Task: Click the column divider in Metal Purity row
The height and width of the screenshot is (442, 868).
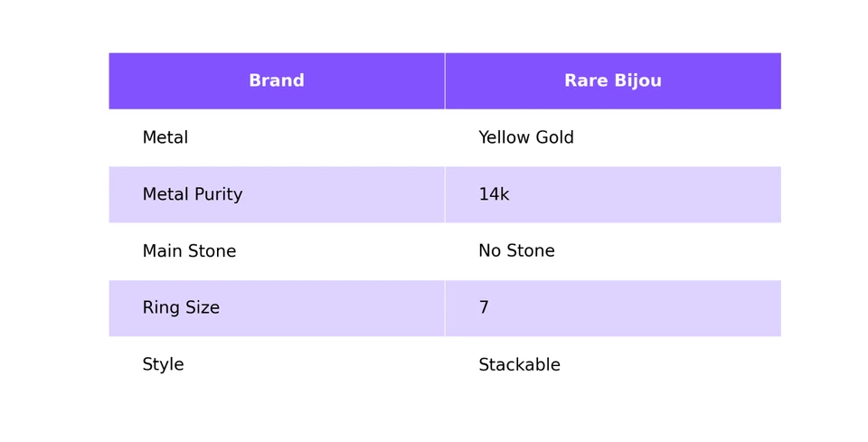Action: pyautogui.click(x=445, y=195)
